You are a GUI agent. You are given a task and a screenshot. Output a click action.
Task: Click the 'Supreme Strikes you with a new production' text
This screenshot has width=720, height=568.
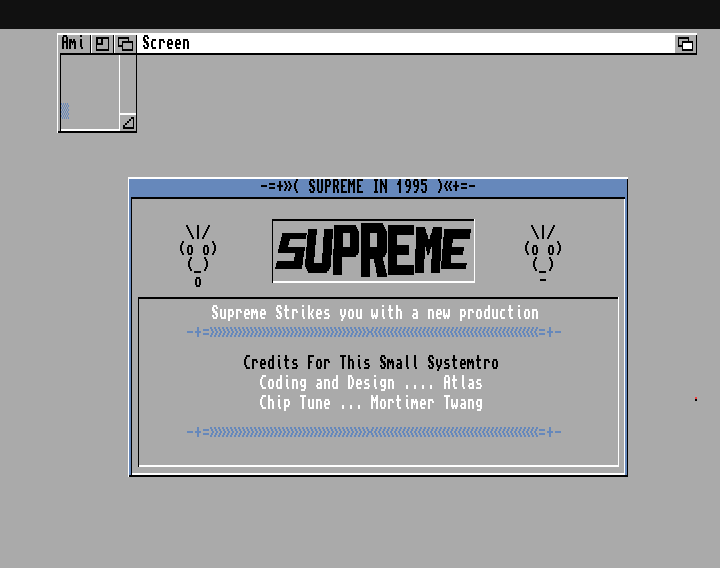click(x=374, y=313)
